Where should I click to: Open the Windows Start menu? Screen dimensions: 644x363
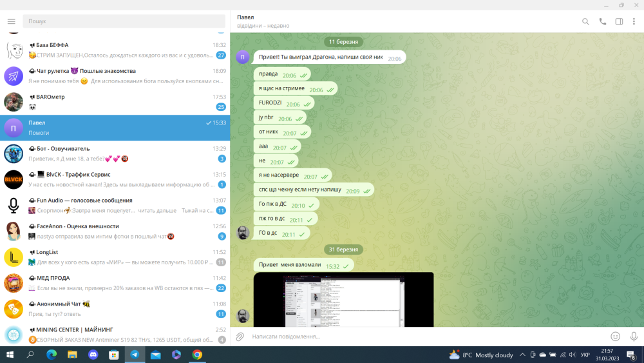(x=10, y=355)
